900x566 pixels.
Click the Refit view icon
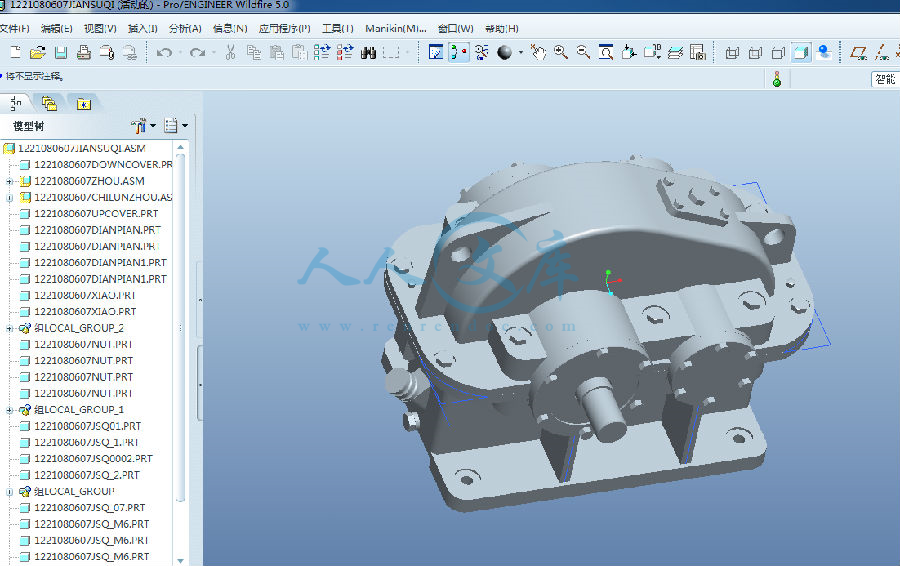point(606,52)
